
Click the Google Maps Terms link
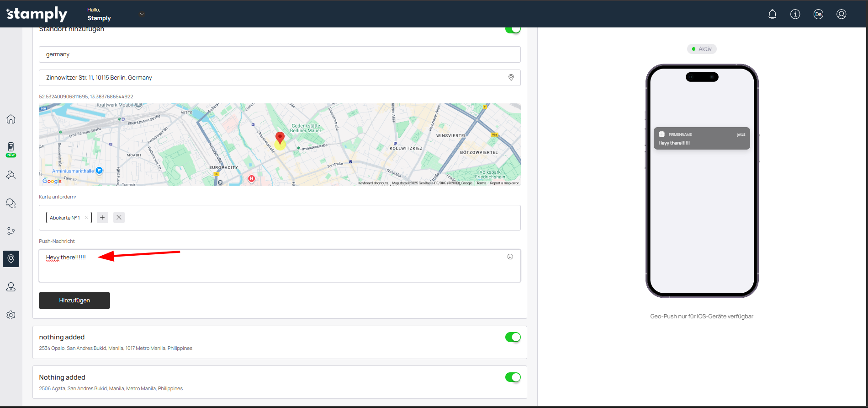[x=481, y=183]
